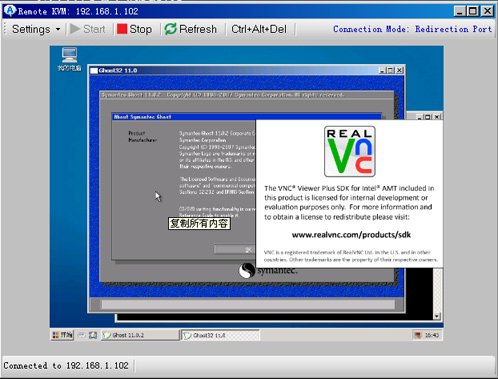Image resolution: width=498 pixels, height=379 pixels.
Task: Open the www.realvnc.com/products/sdk link
Action: click(x=351, y=235)
